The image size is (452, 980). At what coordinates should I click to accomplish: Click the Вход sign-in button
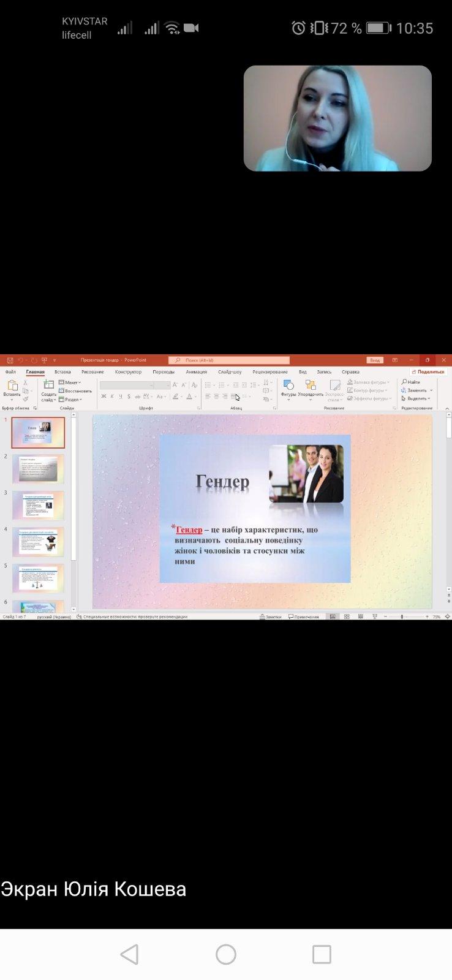[x=375, y=360]
